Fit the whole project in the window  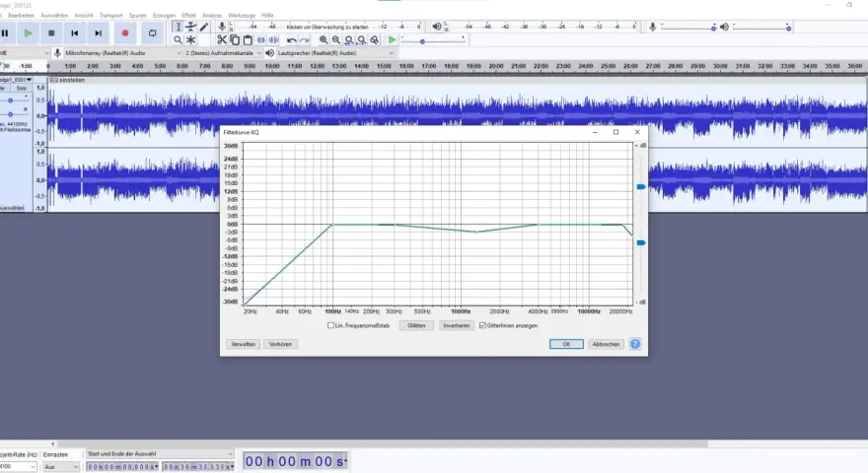(x=361, y=39)
